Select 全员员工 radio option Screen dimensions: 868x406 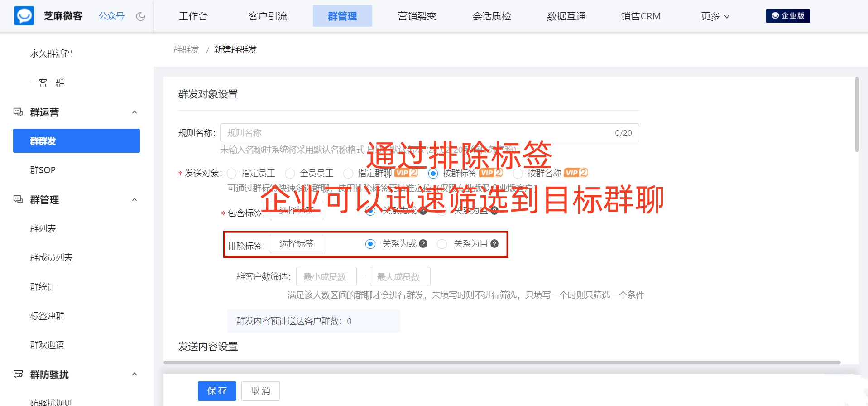pyautogui.click(x=290, y=174)
